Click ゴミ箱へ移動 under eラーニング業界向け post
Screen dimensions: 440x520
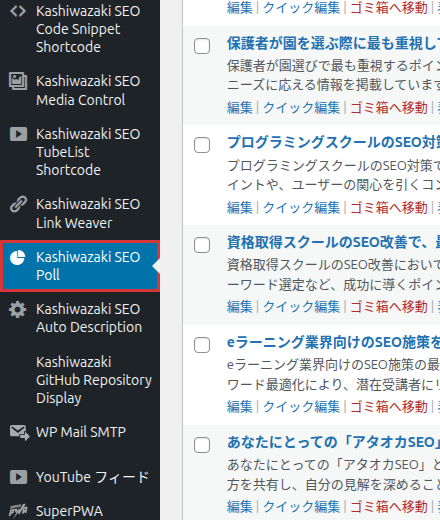pyautogui.click(x=389, y=407)
